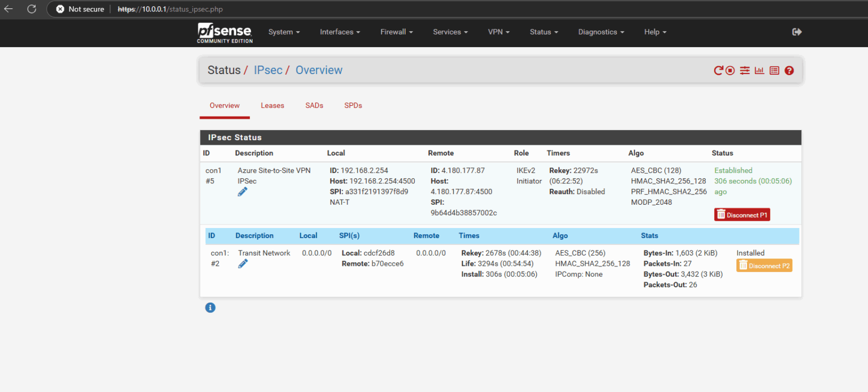Edit the Transit Network description pencil
The width and height of the screenshot is (868, 392).
point(243,263)
